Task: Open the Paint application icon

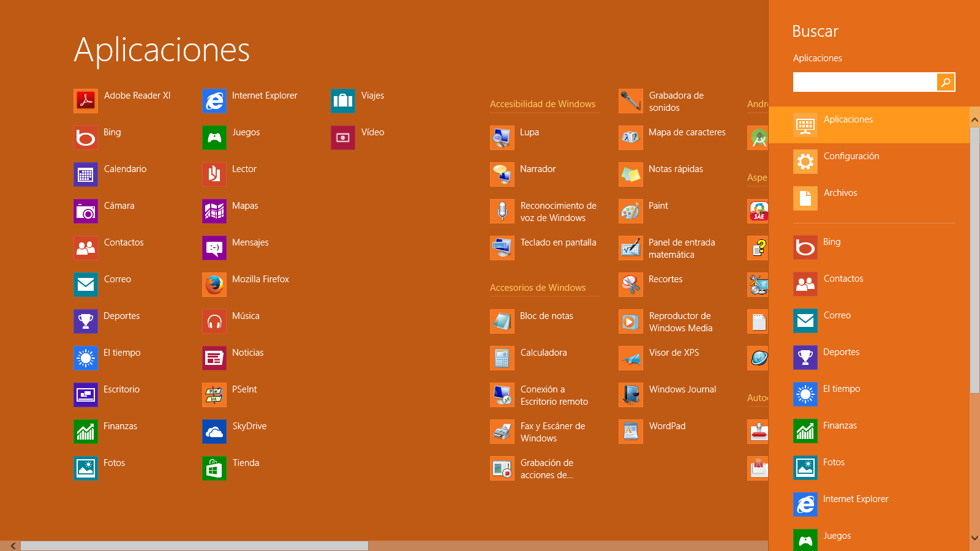Action: pos(630,211)
